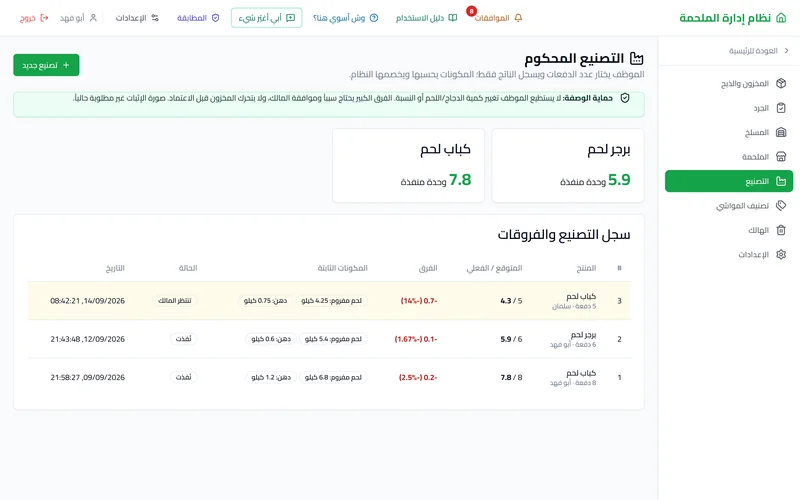800x500 pixels.
Task: Click the user icon beside أبو فهد
Action: (93, 18)
